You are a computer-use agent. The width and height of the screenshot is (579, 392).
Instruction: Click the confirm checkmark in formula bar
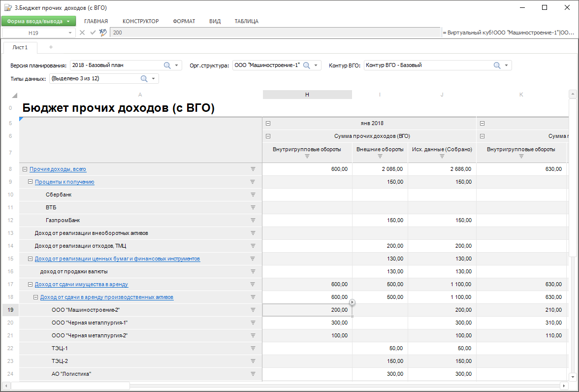93,33
